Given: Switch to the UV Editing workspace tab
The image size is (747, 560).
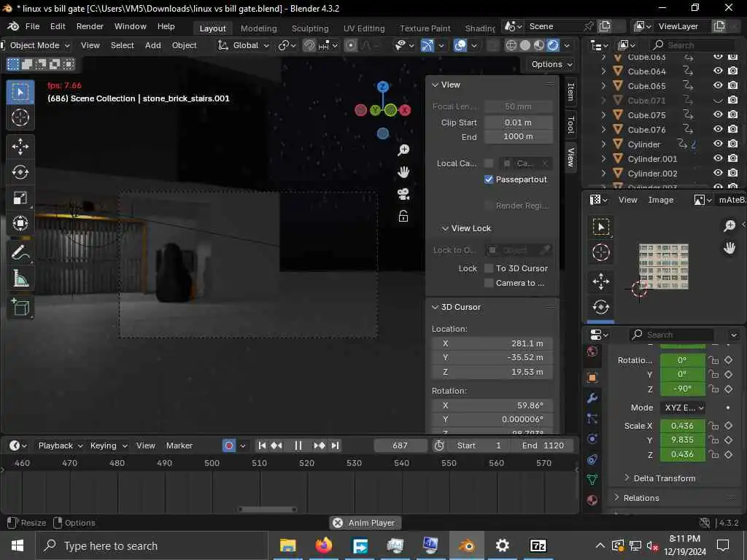Looking at the screenshot, I should click(x=364, y=28).
